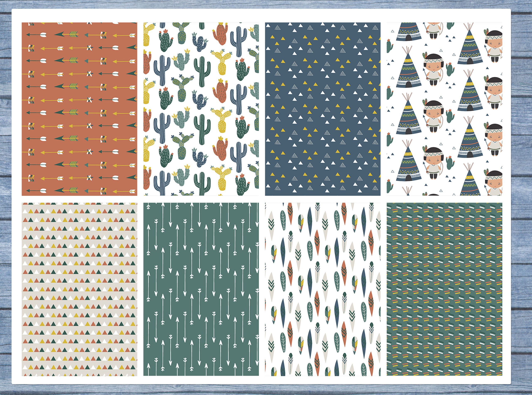Select the multicolor feathers pattern
532x395 pixels.
coord(323,289)
